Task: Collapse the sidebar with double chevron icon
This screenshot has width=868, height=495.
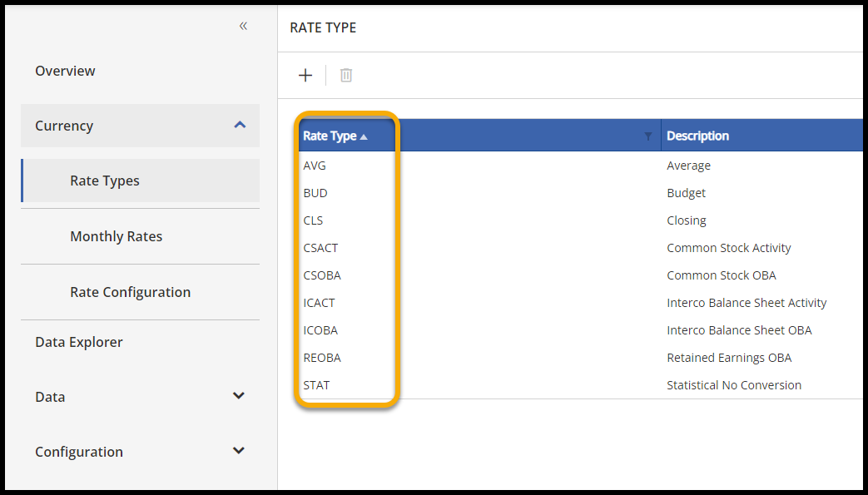Action: pos(243,26)
